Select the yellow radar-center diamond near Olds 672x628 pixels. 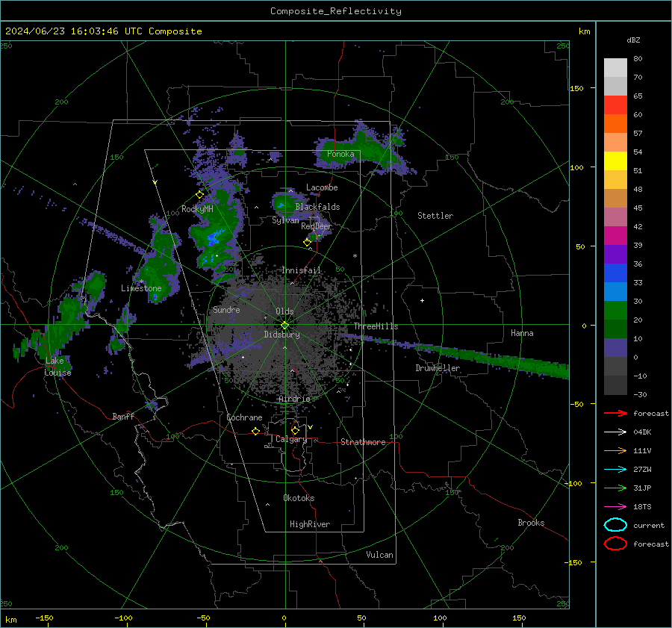(x=285, y=325)
